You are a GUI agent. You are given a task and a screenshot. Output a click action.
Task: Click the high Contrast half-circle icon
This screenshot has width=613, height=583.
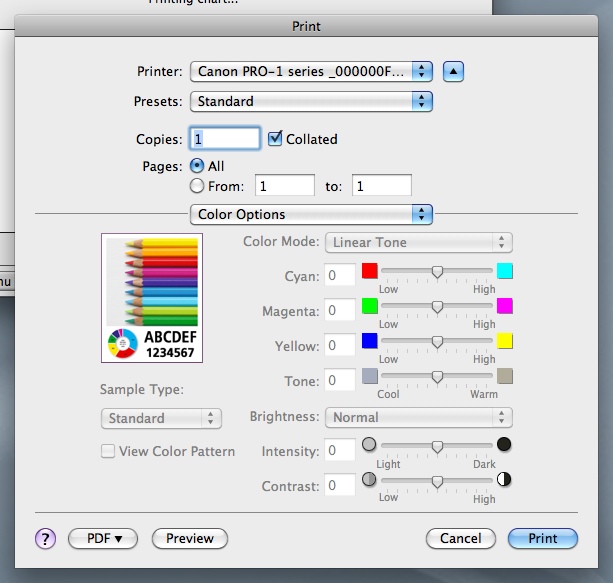click(x=504, y=479)
